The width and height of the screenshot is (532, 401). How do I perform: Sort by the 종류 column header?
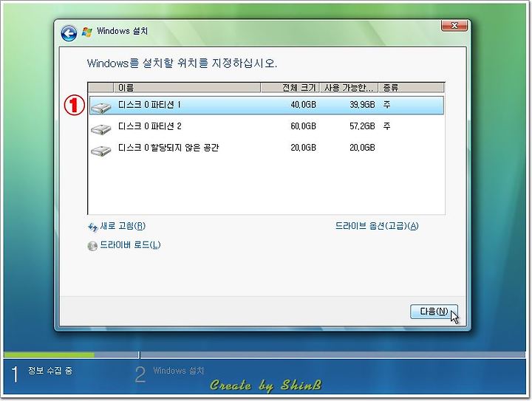click(412, 88)
